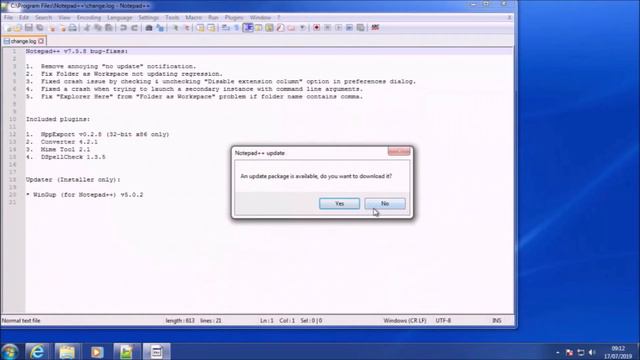The height and width of the screenshot is (360, 640).
Task: Toggle Word Wrap in toolbar
Action: [225, 28]
